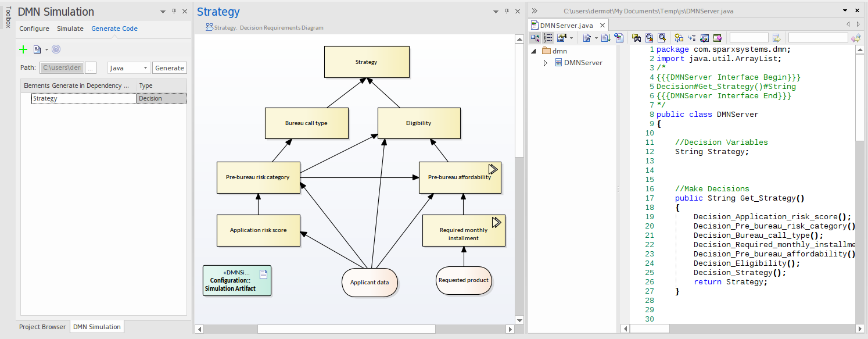Click the path browse ellipsis button
This screenshot has width=868, height=339.
91,68
